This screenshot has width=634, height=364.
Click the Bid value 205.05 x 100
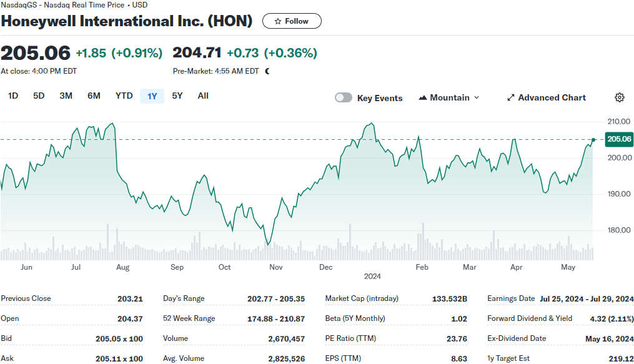coord(119,339)
